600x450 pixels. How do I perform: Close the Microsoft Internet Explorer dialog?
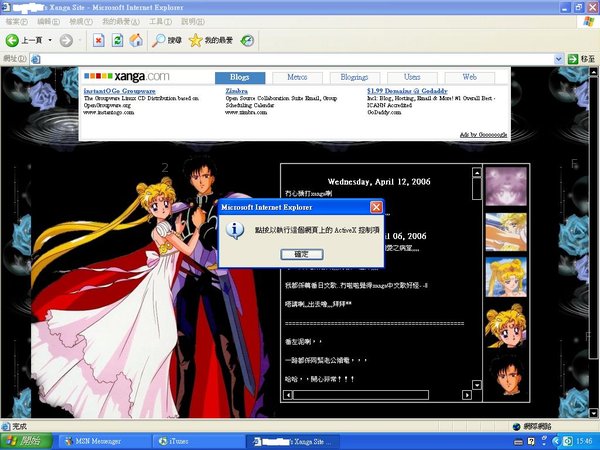click(376, 207)
